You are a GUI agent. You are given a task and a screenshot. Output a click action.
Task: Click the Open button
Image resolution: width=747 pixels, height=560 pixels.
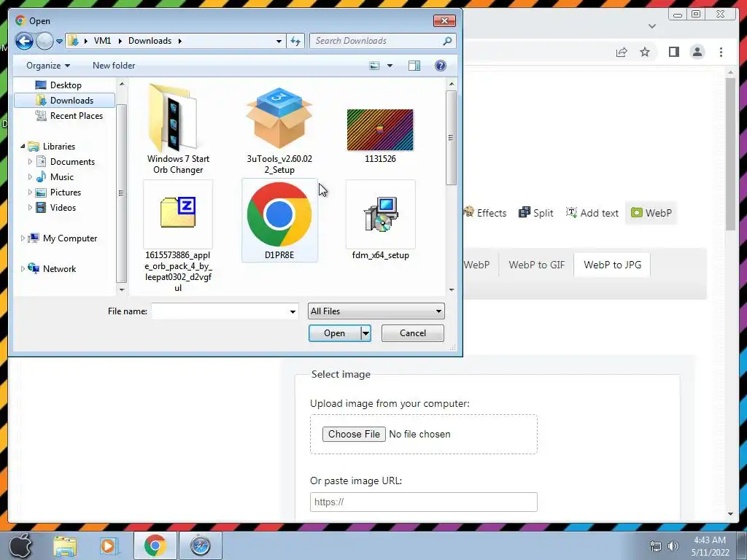[334, 333]
